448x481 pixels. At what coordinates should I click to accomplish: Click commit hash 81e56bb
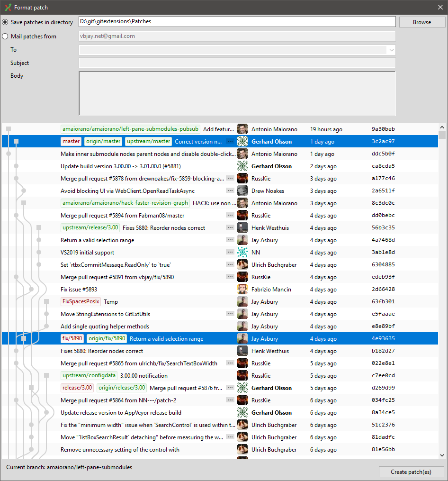coord(383,449)
